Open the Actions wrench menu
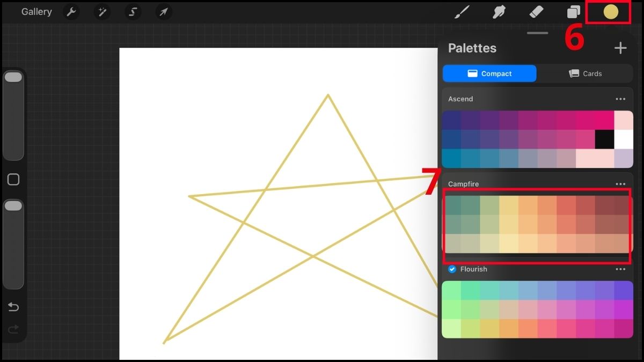The width and height of the screenshot is (644, 362). (x=71, y=12)
